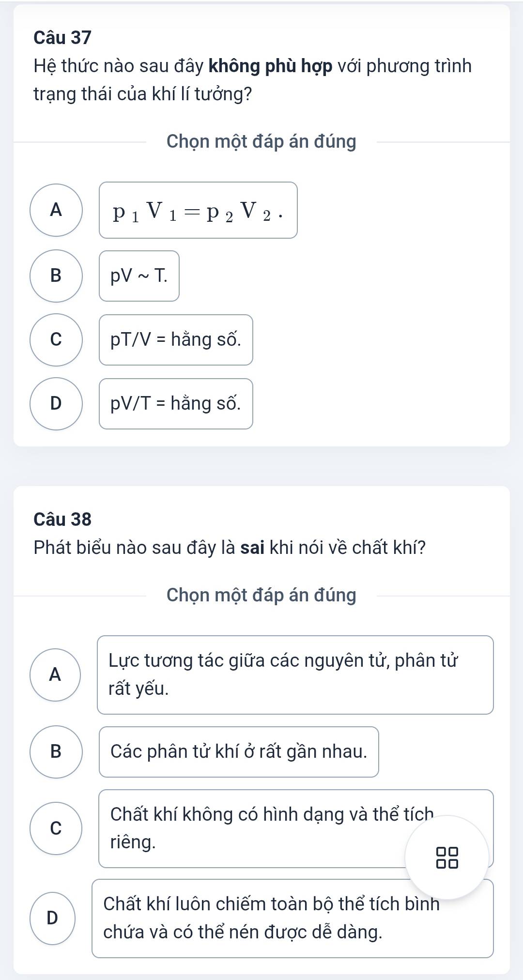Select option B for Câu 37
Screen dimensions: 523x980
coord(56,276)
